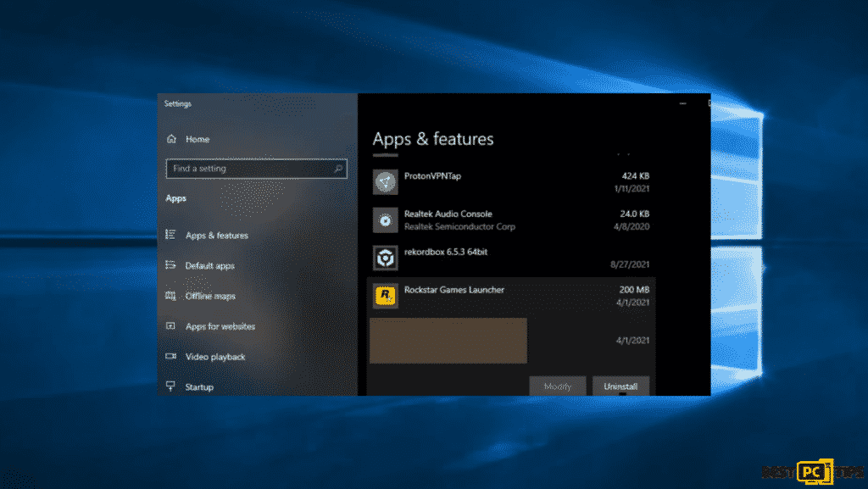Select Rockstar Games Launcher name
Screen dimensions: 868x489
454,290
